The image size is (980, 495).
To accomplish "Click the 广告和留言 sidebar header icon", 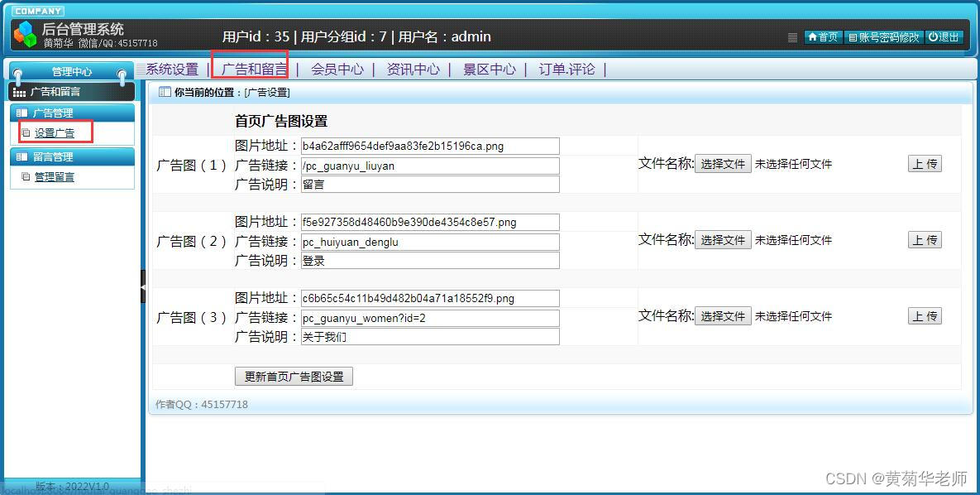I will pos(19,92).
